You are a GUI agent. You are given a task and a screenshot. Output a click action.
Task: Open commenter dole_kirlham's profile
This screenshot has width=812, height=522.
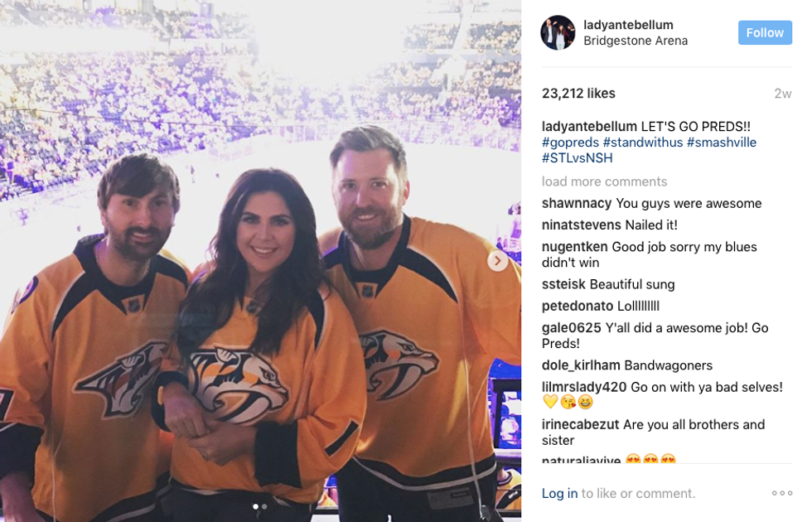[x=581, y=365]
